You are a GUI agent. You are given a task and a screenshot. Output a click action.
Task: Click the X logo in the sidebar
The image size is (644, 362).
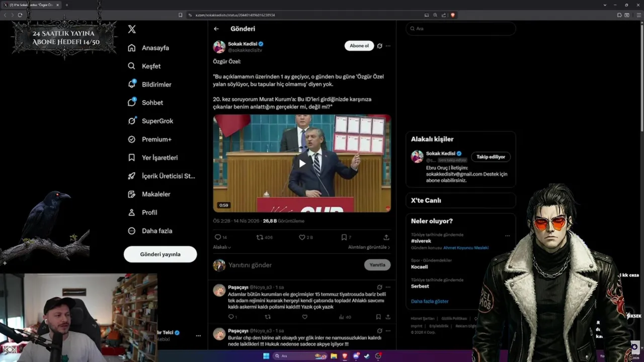(132, 29)
